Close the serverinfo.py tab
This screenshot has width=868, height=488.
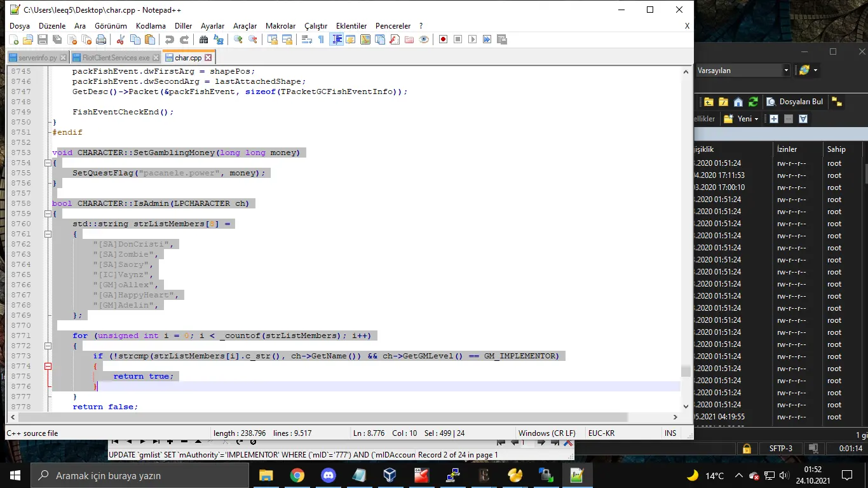click(x=62, y=58)
